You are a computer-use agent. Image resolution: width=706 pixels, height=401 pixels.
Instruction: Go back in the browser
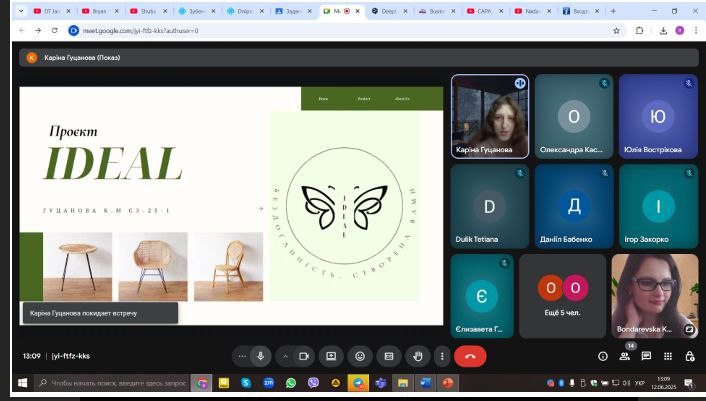tap(22, 31)
